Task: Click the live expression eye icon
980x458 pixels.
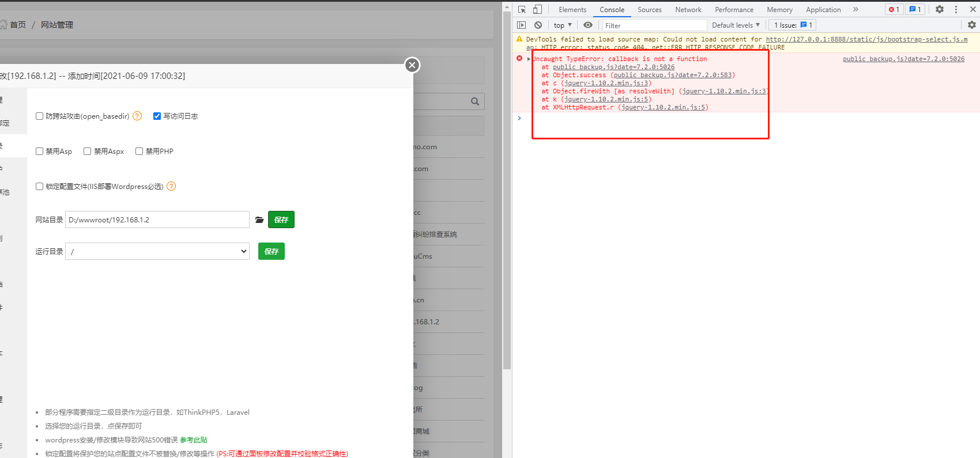Action: coord(588,25)
